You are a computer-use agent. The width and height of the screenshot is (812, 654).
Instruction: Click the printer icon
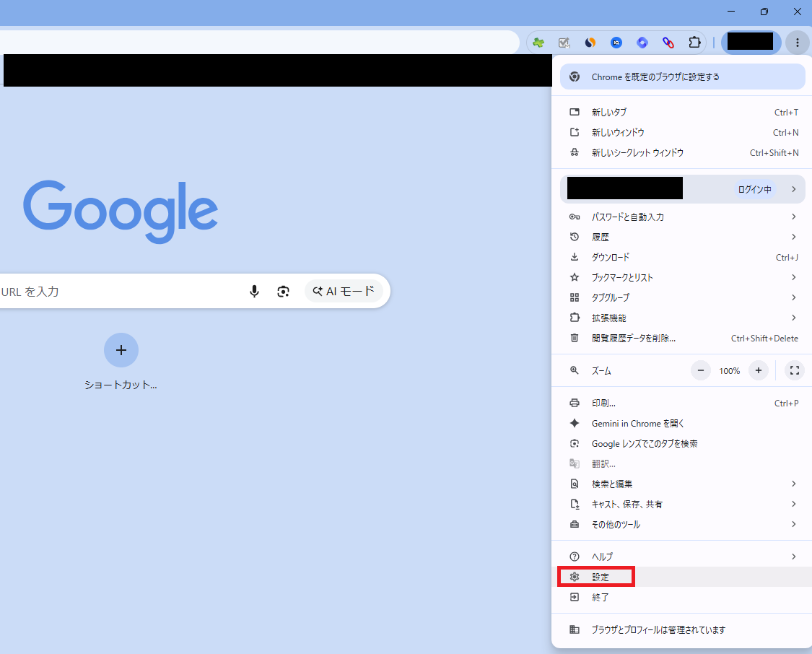click(575, 404)
